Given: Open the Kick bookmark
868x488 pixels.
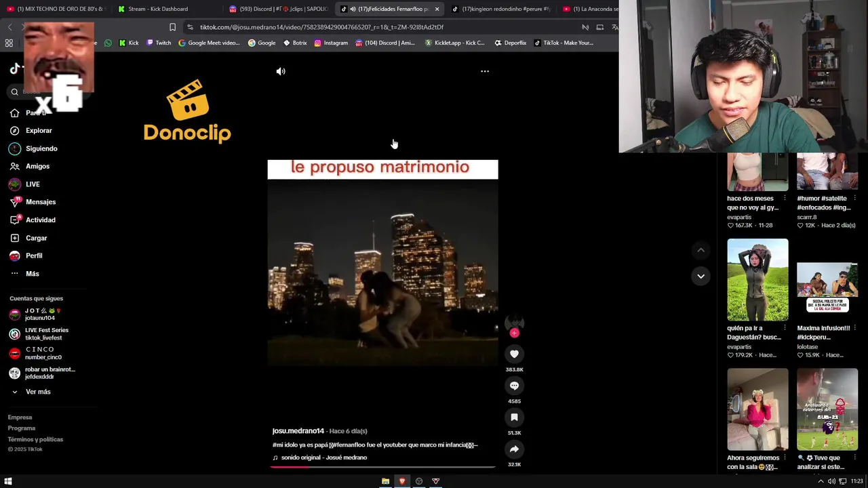Looking at the screenshot, I should pos(129,43).
